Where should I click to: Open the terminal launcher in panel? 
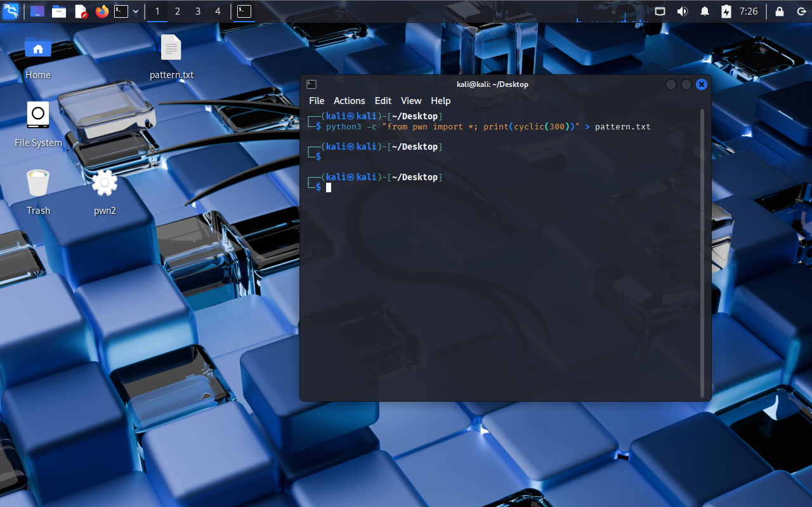click(x=121, y=11)
